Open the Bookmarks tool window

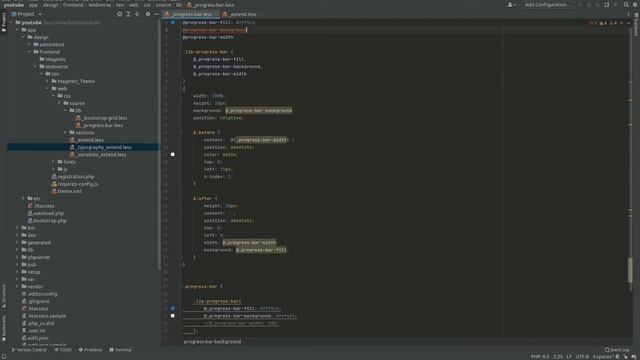[x=4, y=328]
